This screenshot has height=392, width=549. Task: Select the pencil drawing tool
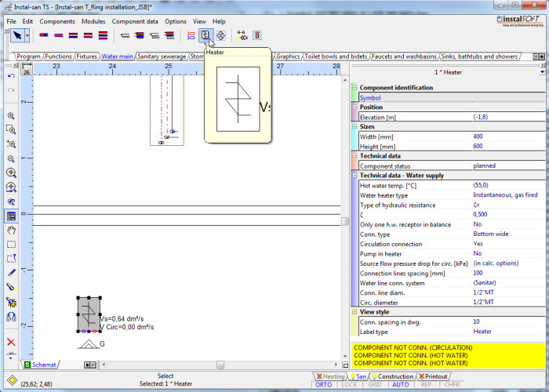pyautogui.click(x=11, y=273)
